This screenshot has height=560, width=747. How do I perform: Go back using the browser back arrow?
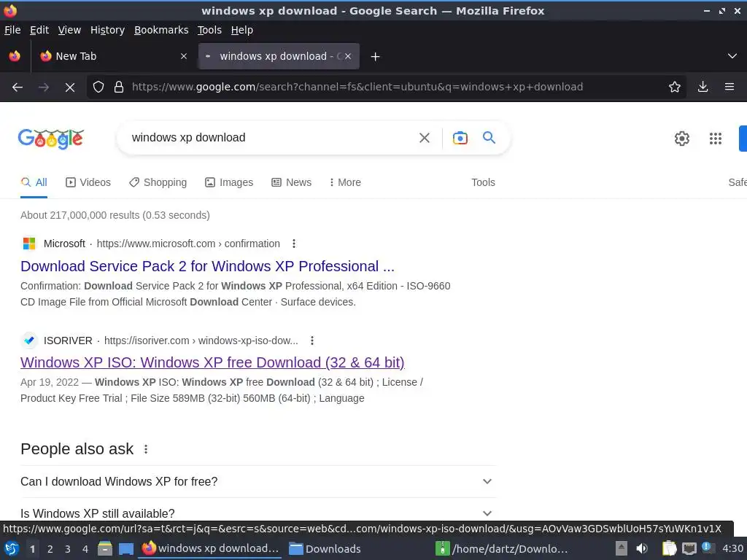(x=18, y=87)
